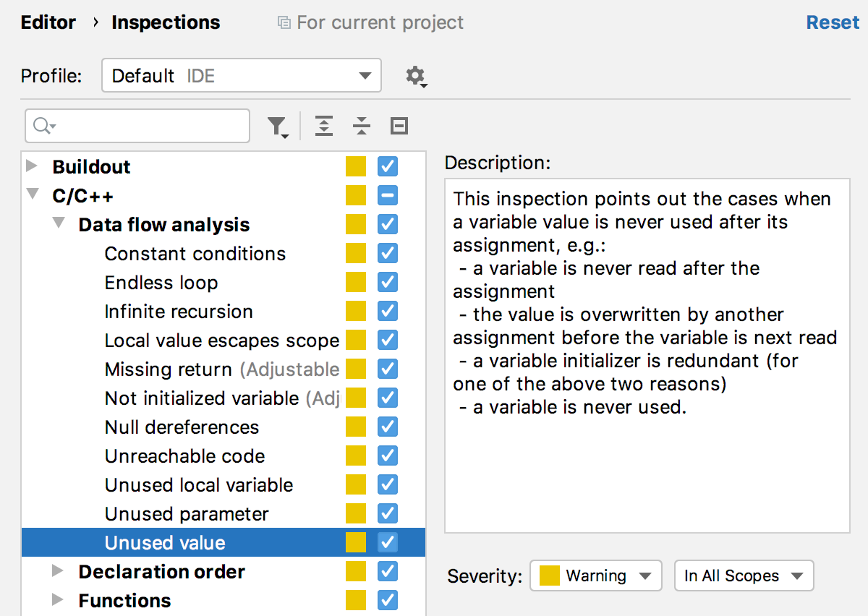The height and width of the screenshot is (616, 868).
Task: Click inside the Description text area
Action: [x=647, y=356]
